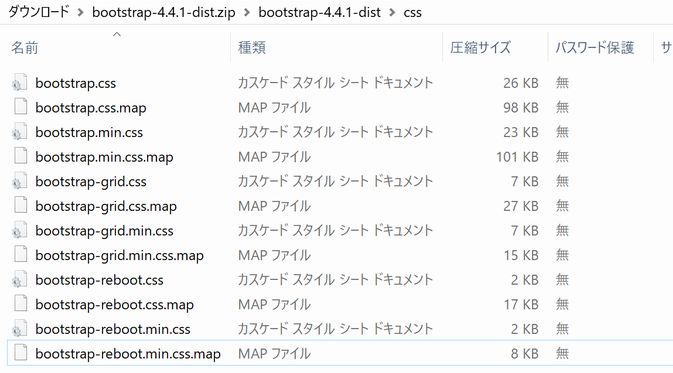This screenshot has height=373, width=673.
Task: Select the file name bootstrap.css
Action: point(76,83)
